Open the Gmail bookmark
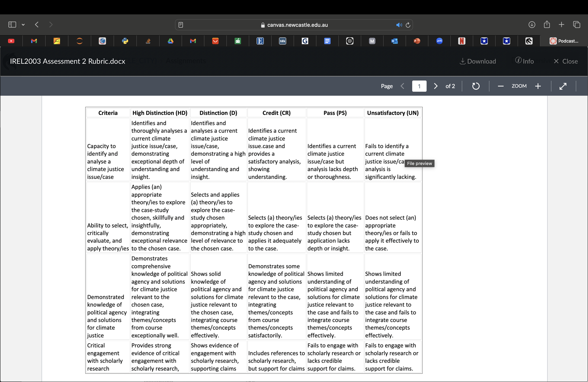The width and height of the screenshot is (588, 382). click(x=34, y=41)
